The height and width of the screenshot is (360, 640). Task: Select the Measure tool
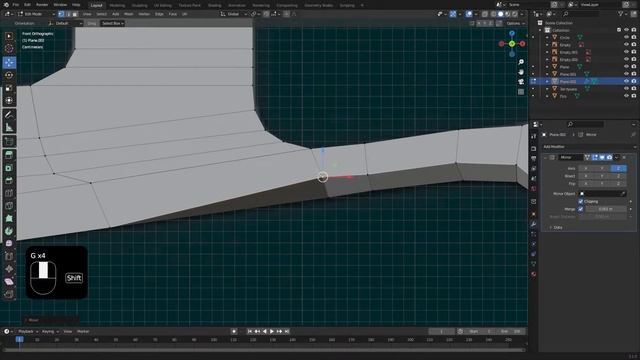coord(9,128)
